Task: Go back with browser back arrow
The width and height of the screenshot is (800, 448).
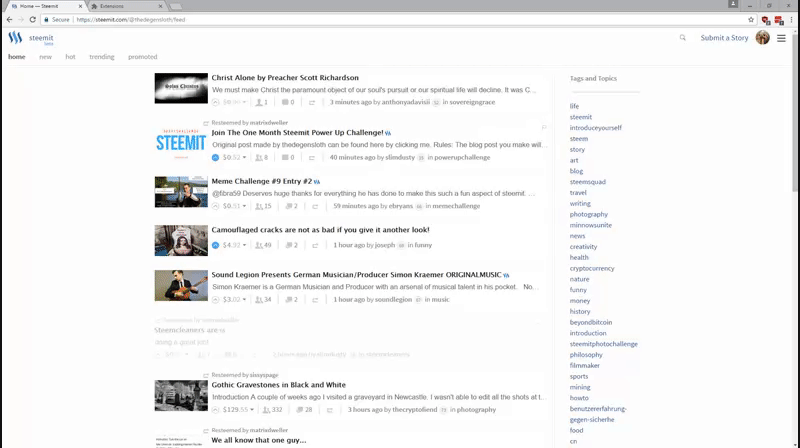Action: pos(9,19)
